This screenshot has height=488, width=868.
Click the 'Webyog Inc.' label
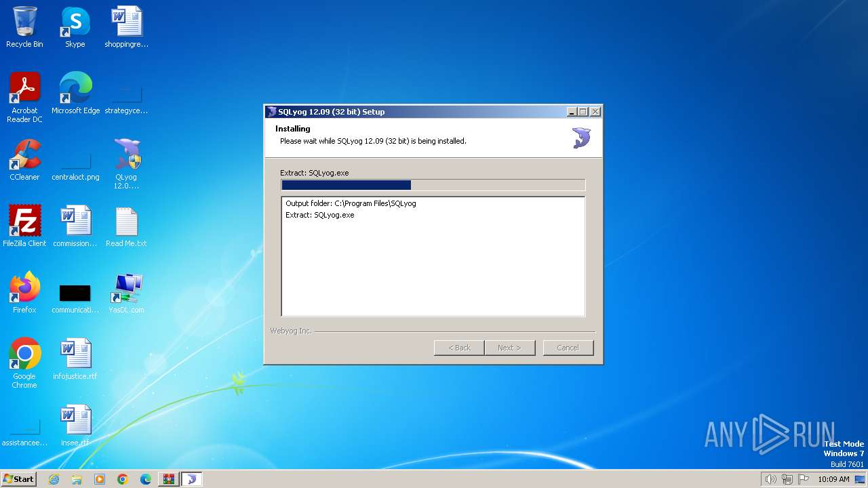291,331
